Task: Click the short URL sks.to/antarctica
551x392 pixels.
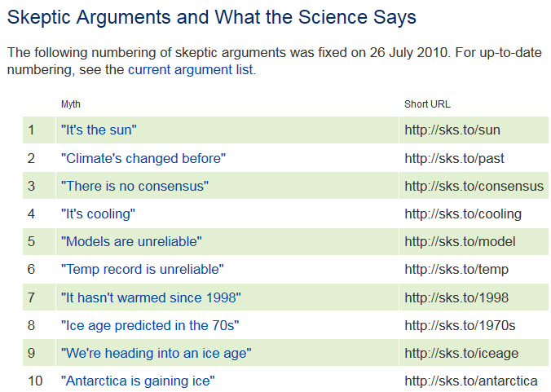Action: 470,381
